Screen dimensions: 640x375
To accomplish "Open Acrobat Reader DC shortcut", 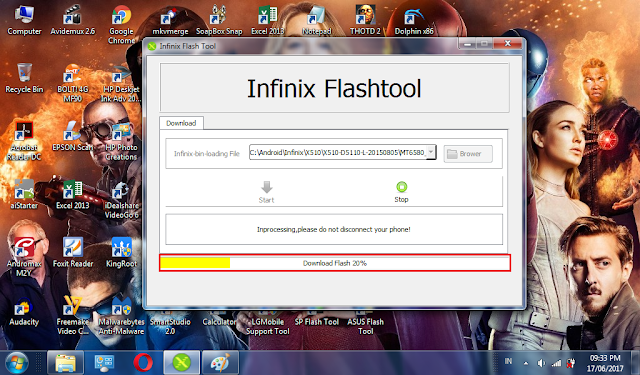I will [24, 141].
